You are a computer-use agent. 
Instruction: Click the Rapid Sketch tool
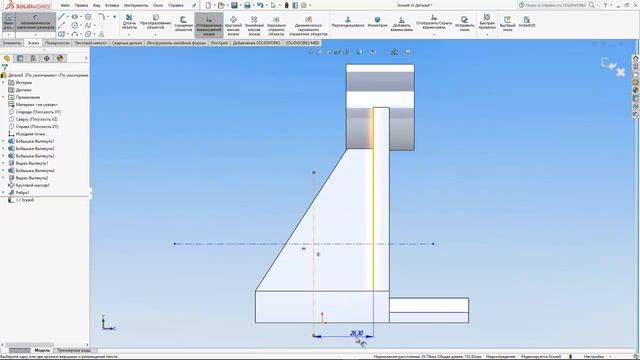(507, 24)
